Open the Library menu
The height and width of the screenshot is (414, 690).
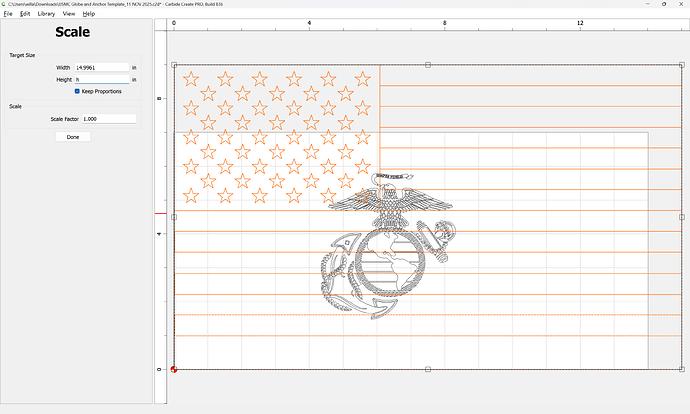(x=46, y=14)
